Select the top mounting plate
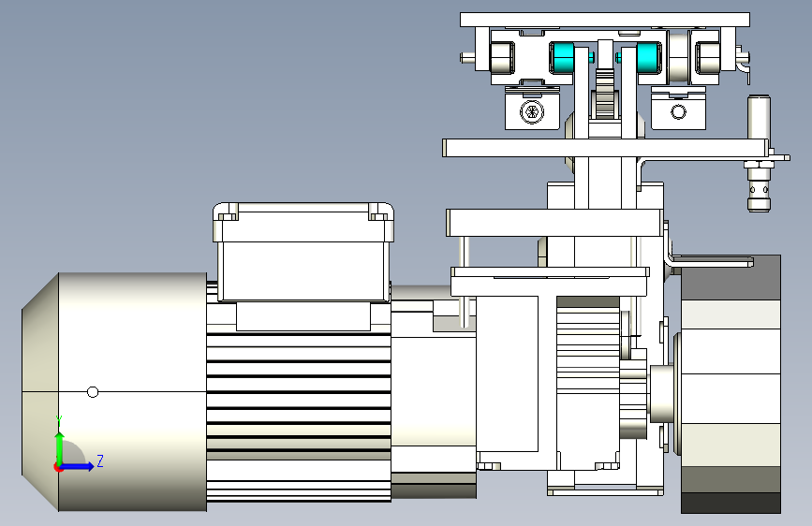This screenshot has width=812, height=526. pos(605,20)
